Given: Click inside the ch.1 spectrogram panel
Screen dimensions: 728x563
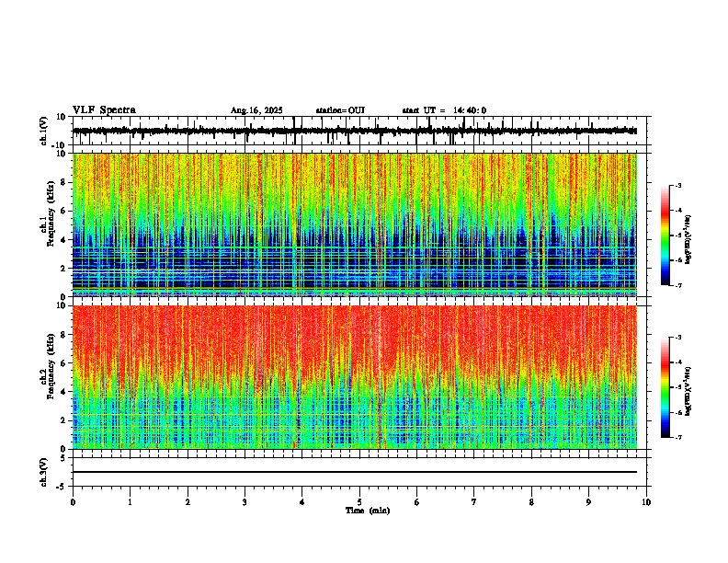Looking at the screenshot, I should [x=355, y=224].
